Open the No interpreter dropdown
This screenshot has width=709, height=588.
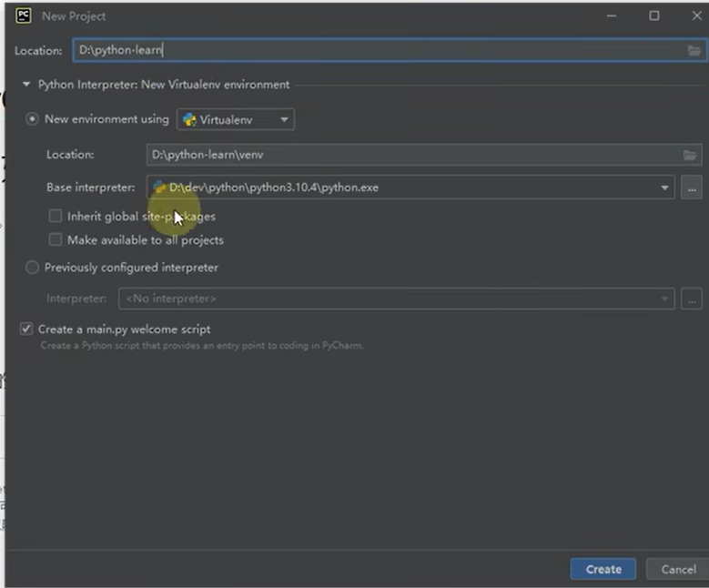[397, 299]
